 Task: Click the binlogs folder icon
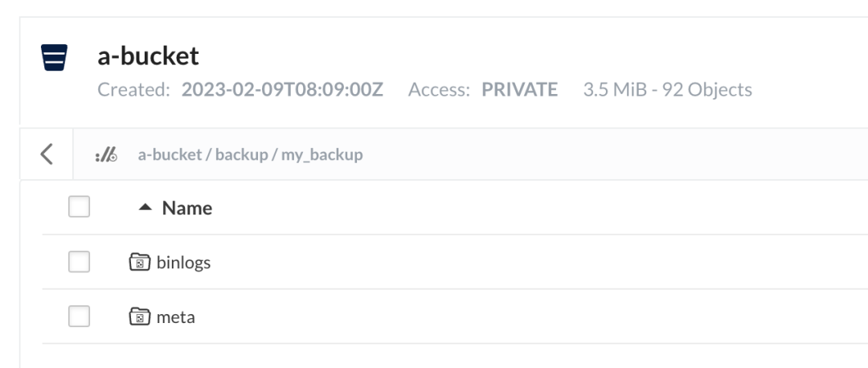(x=140, y=262)
